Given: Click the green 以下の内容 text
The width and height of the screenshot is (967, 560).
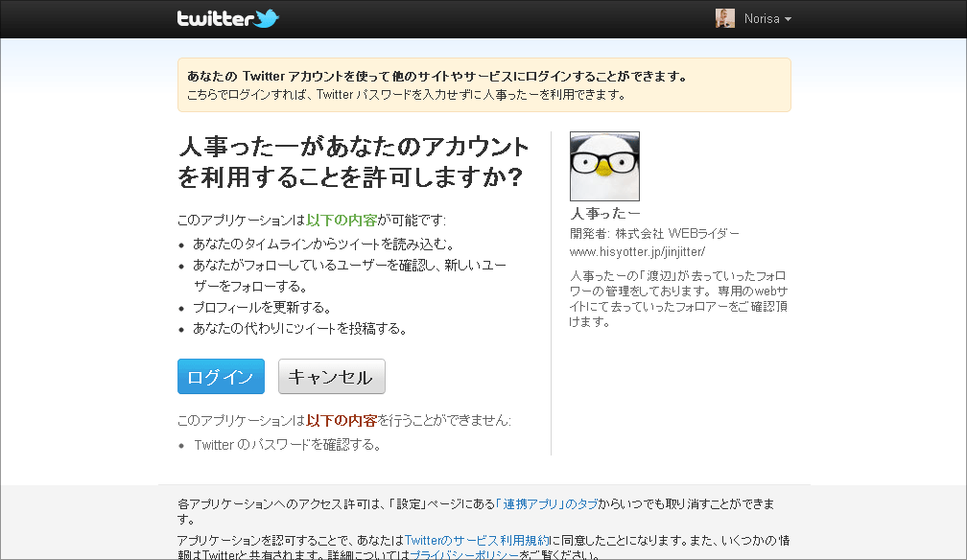Looking at the screenshot, I should [342, 221].
